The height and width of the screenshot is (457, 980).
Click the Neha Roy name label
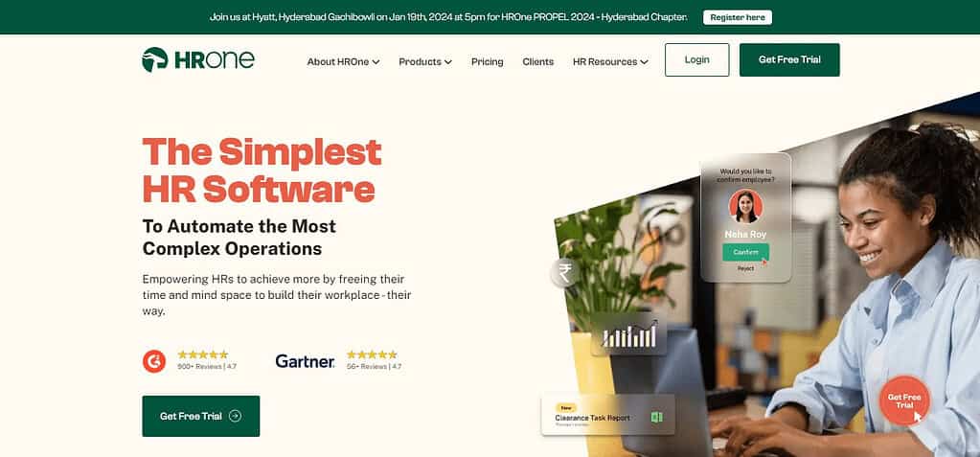click(745, 234)
